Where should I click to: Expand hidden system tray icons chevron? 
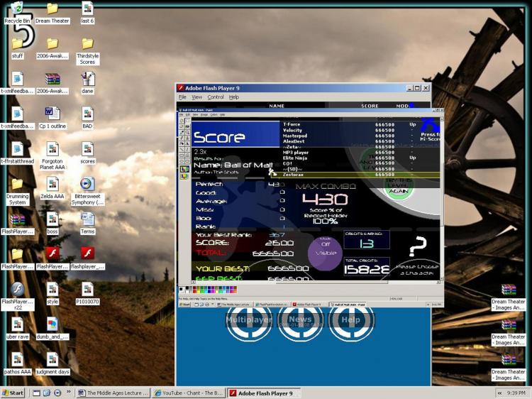tap(500, 393)
